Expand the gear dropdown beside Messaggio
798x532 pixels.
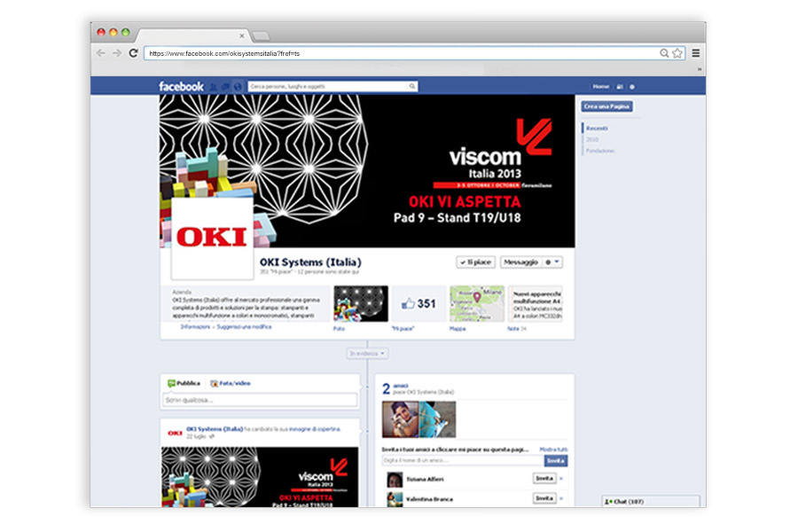[553, 262]
